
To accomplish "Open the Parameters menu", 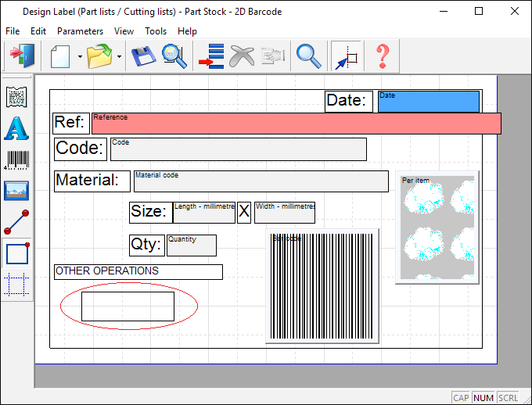I will coord(80,31).
